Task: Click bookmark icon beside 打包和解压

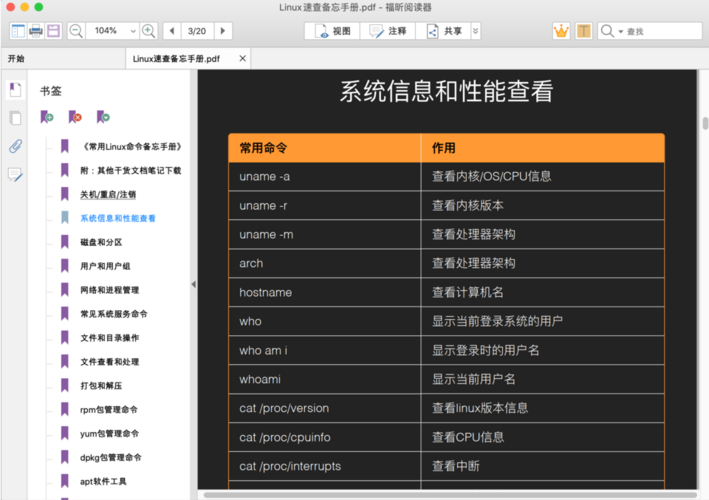Action: click(65, 385)
